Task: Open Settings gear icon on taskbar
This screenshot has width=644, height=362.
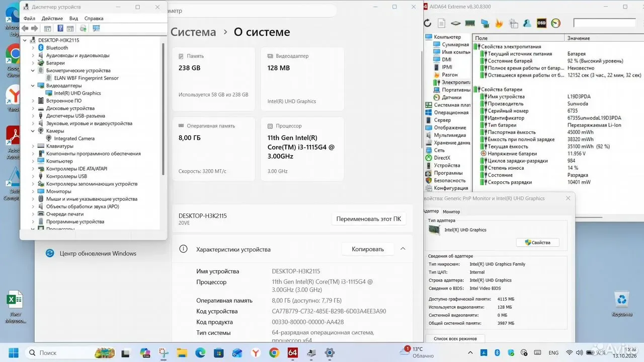Action: click(x=330, y=353)
